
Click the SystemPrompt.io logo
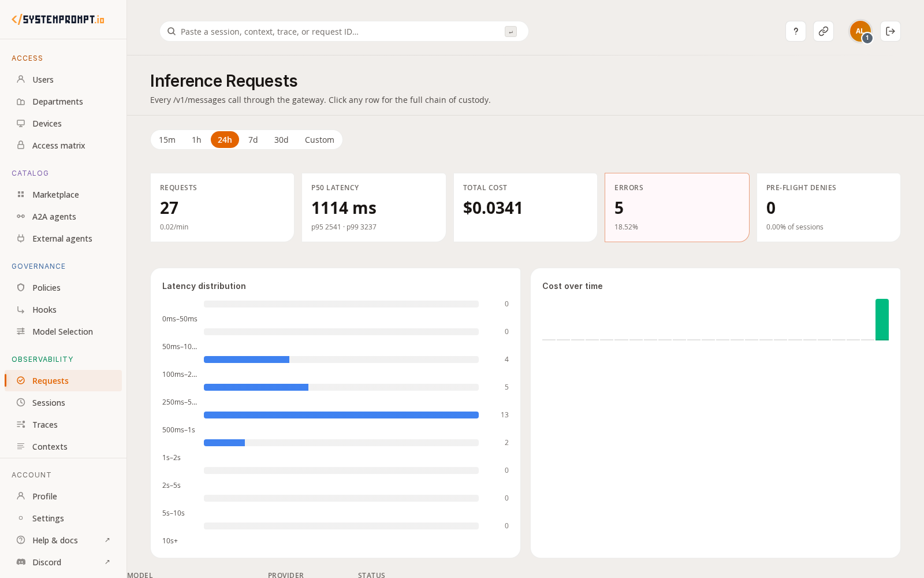(x=58, y=19)
